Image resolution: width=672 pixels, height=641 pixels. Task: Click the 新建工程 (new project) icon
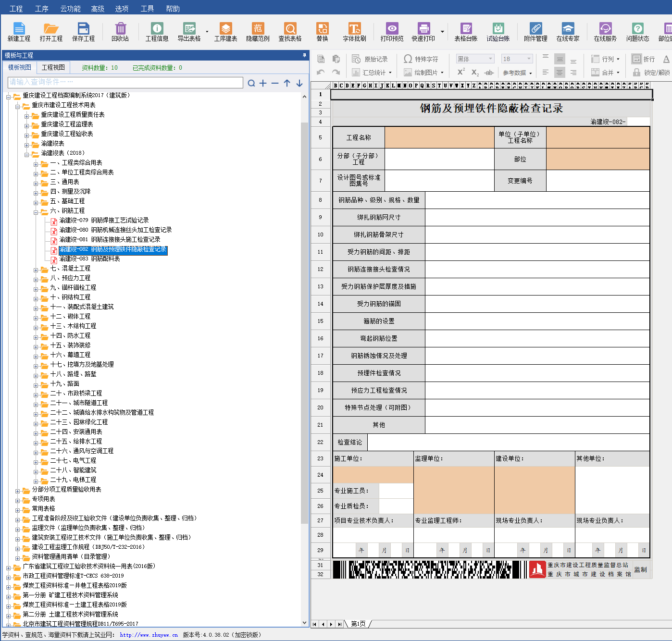[19, 32]
